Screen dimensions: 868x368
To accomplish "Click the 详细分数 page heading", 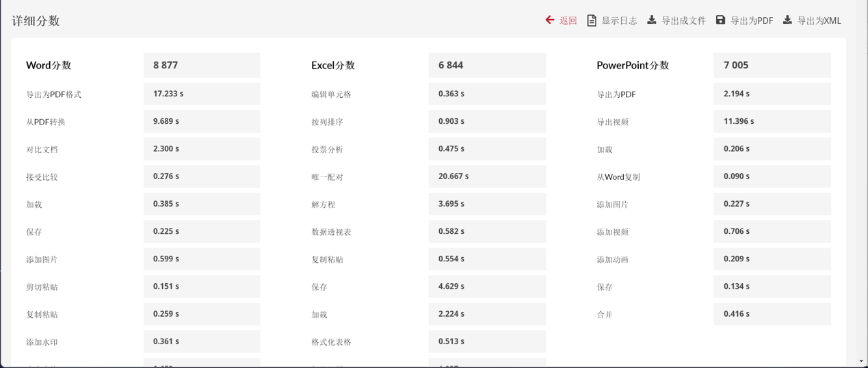I will tap(36, 21).
